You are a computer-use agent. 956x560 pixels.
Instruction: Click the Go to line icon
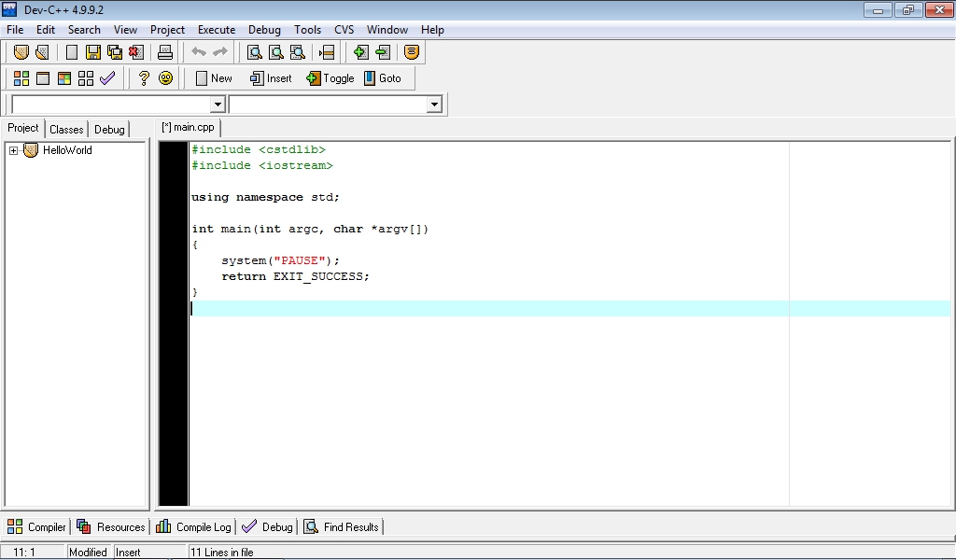(327, 52)
